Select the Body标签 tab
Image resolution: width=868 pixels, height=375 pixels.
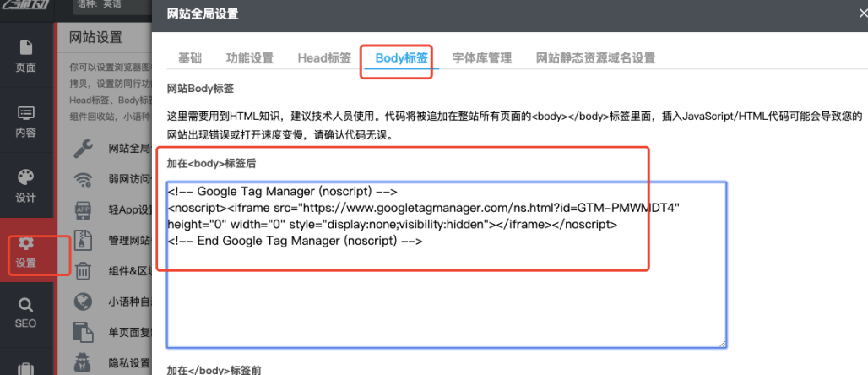click(x=401, y=58)
